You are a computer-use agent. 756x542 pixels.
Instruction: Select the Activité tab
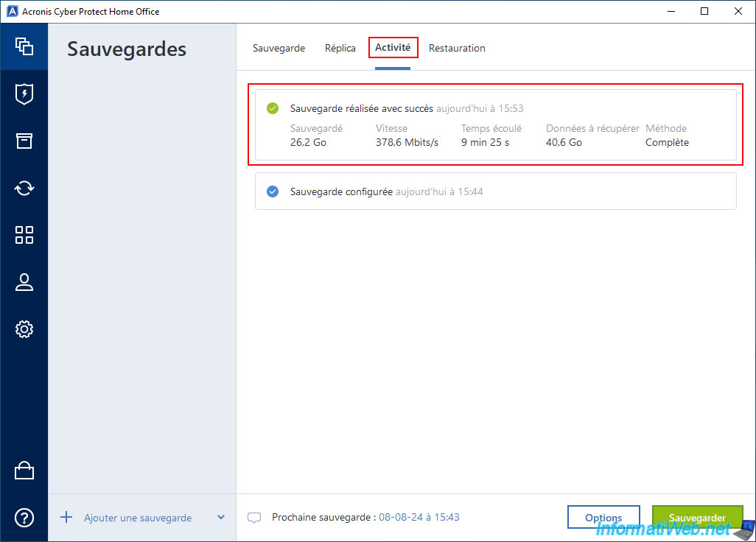(x=393, y=48)
